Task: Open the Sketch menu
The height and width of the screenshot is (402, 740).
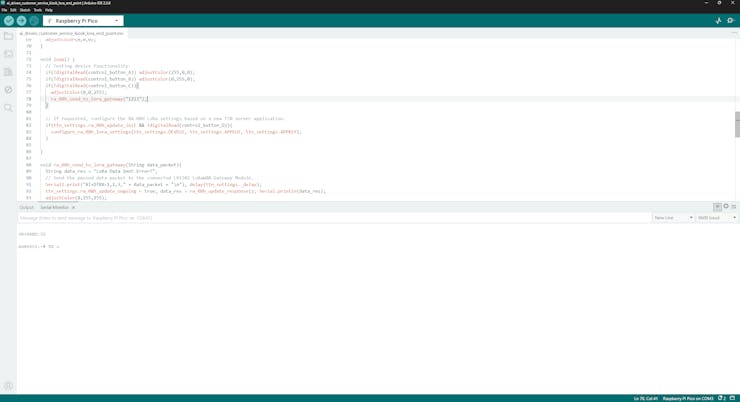Action: [x=25, y=10]
